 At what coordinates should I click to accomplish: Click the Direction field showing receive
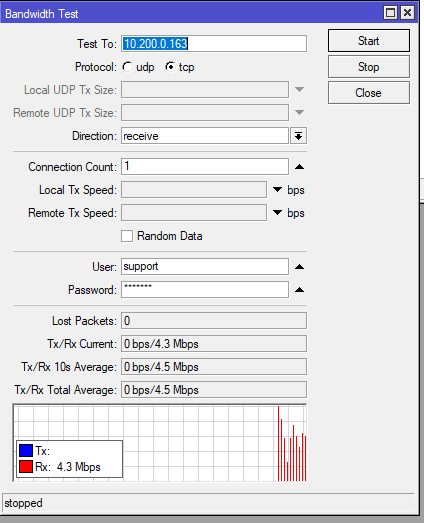click(x=205, y=136)
